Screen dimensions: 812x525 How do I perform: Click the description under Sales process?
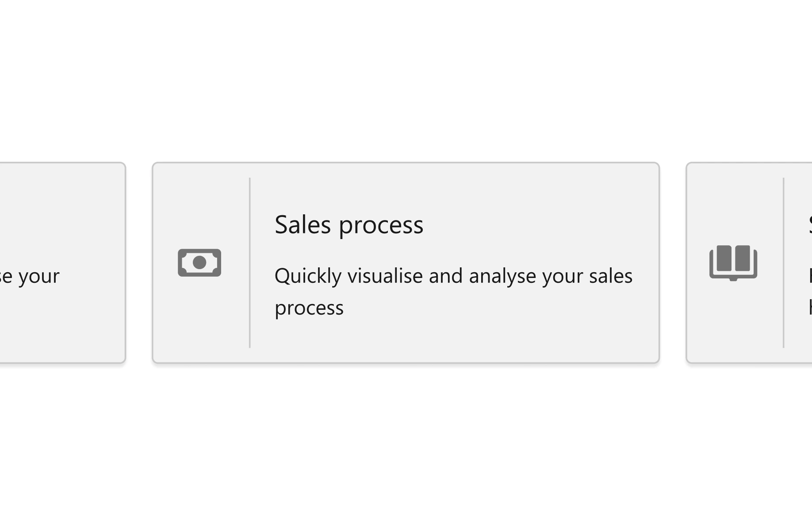tap(454, 291)
